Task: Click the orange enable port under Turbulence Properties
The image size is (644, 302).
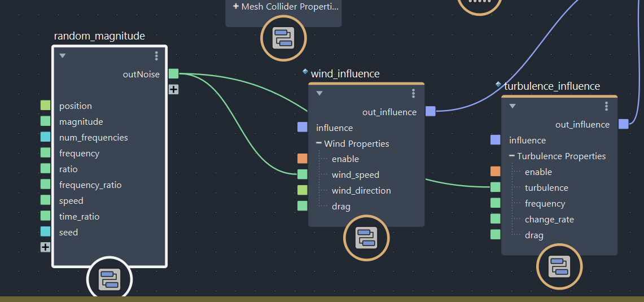Action: pyautogui.click(x=496, y=172)
